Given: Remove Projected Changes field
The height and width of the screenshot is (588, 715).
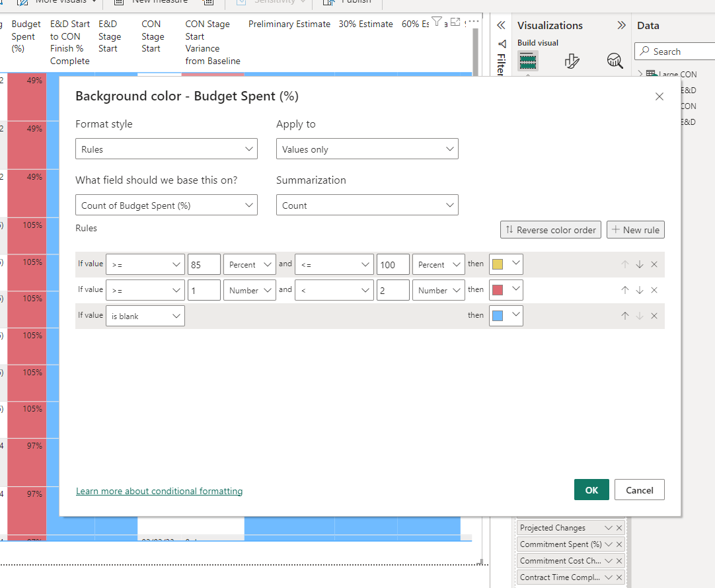Looking at the screenshot, I should click(x=619, y=527).
